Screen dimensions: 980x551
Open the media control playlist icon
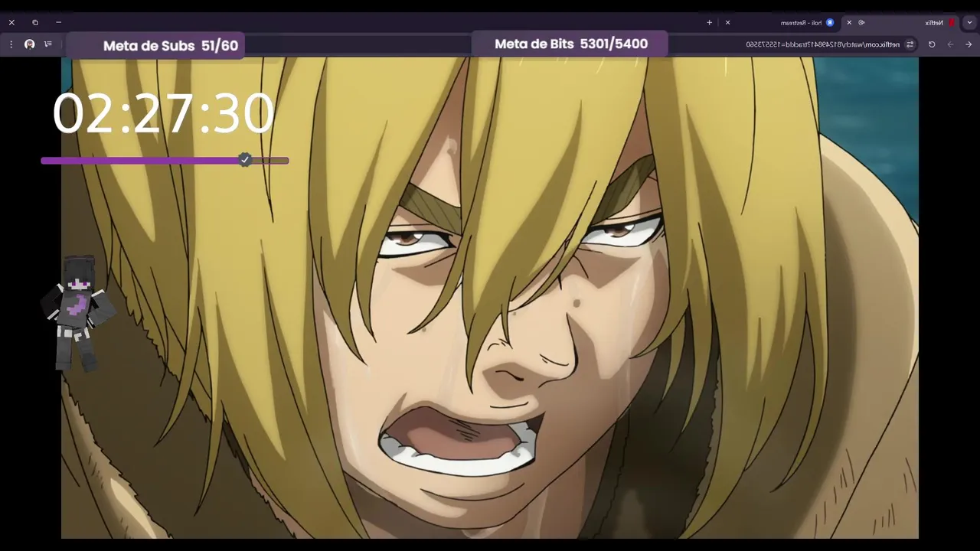click(47, 44)
